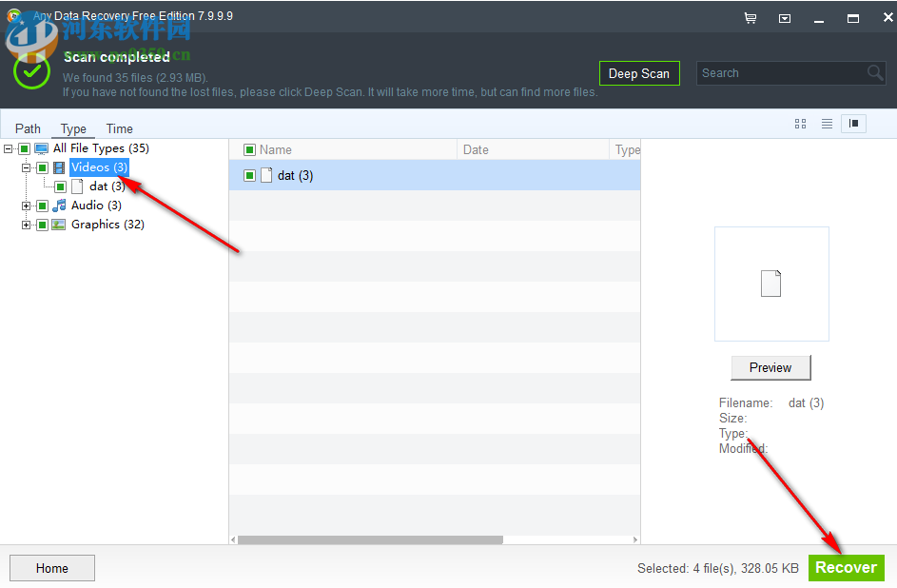
Task: Switch to preview pane view
Action: coord(853,124)
